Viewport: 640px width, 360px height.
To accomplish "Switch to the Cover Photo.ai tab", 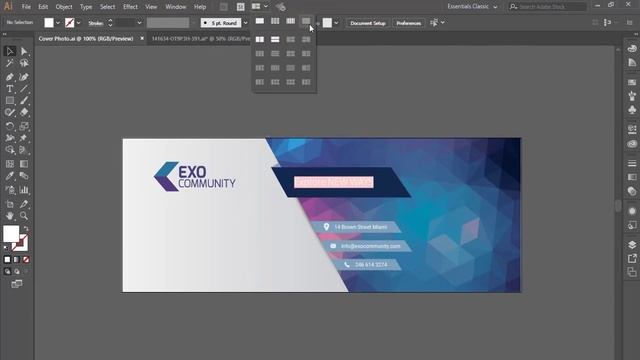I will pos(86,39).
